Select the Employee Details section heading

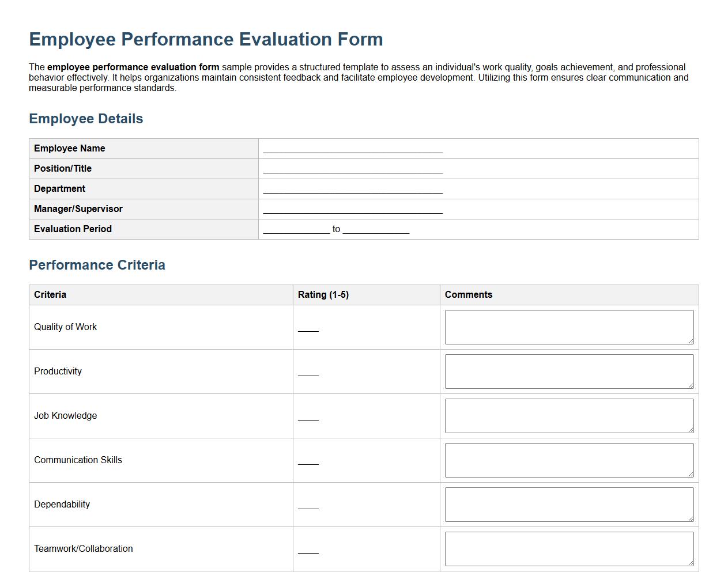85,119
